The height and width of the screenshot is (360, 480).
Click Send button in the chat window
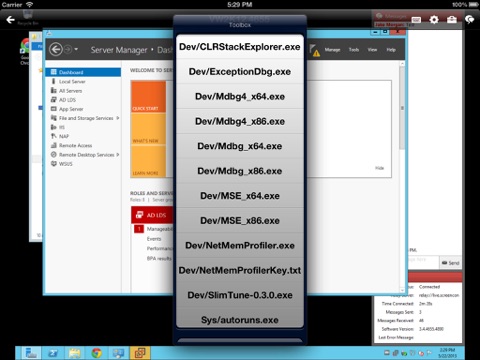(450, 263)
